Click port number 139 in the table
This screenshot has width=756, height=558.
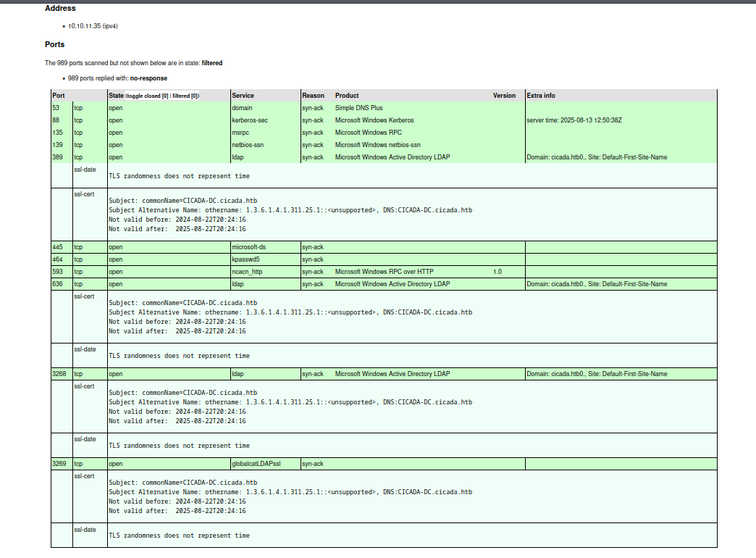(x=57, y=145)
